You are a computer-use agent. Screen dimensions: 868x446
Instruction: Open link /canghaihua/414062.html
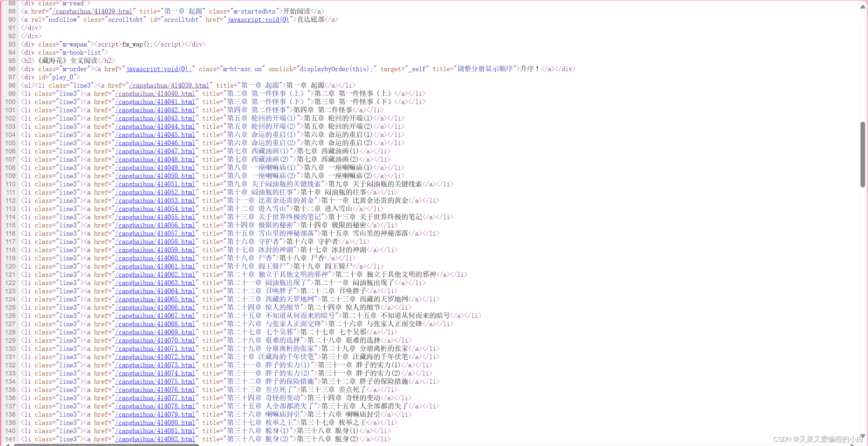click(155, 275)
